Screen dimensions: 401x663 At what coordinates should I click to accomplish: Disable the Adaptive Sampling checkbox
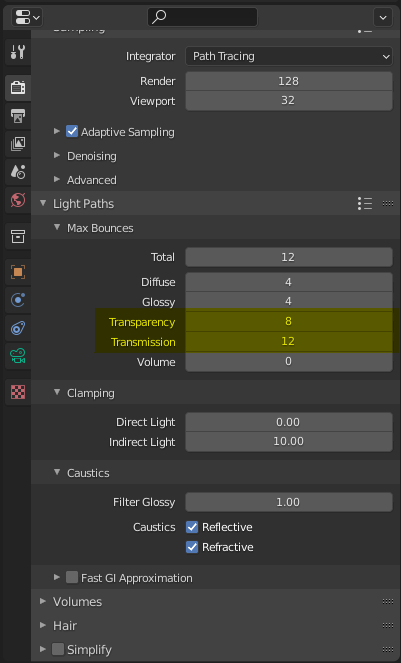(72, 132)
